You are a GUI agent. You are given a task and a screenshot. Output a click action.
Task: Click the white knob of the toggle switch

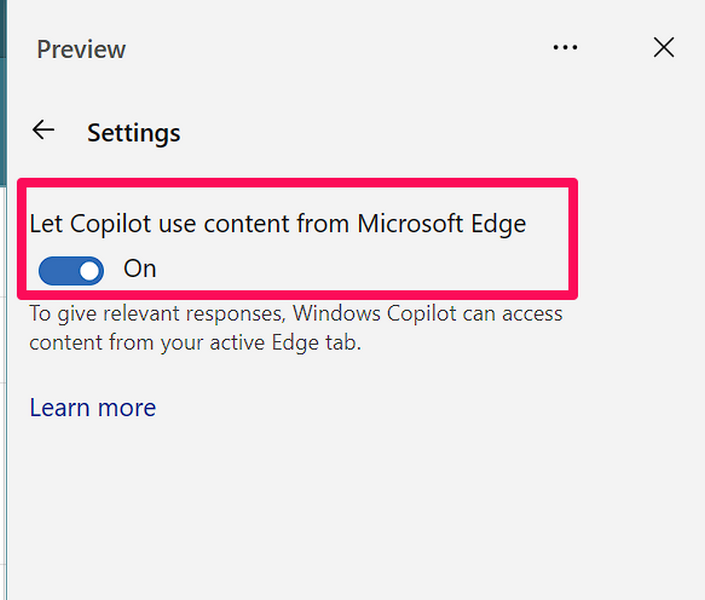coord(90,270)
